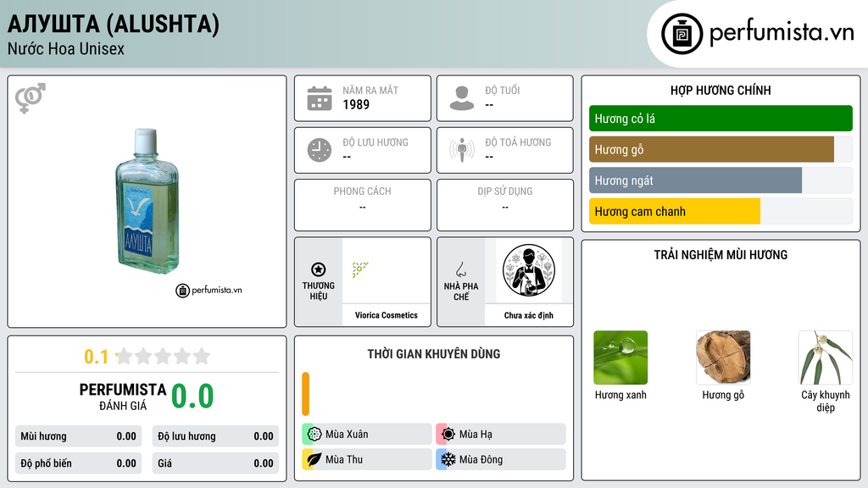This screenshot has height=488, width=868.
Task: Click the Nước Hoa Unisex subtitle
Action: (x=66, y=48)
